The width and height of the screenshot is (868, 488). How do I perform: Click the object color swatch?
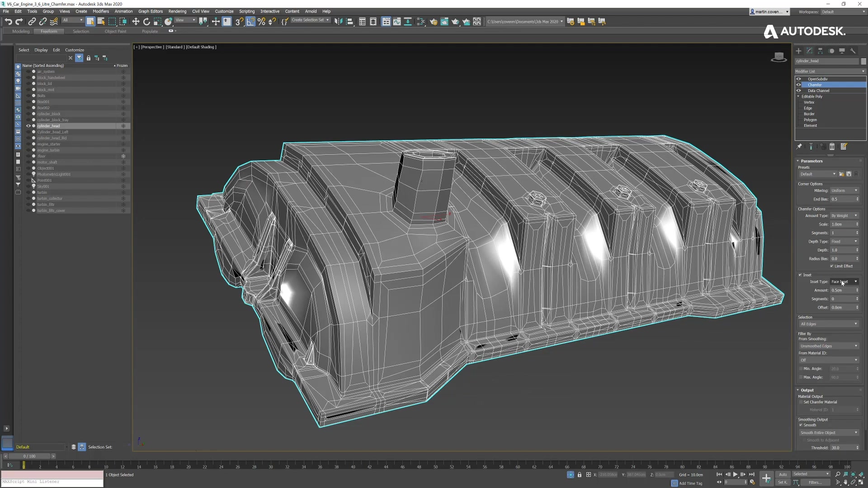click(863, 61)
